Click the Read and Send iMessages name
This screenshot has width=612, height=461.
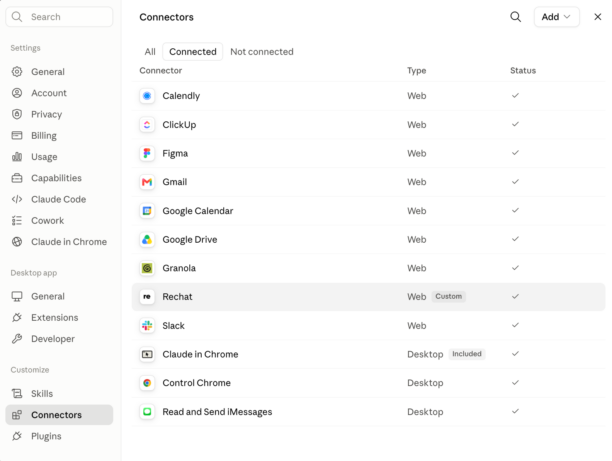pyautogui.click(x=217, y=412)
